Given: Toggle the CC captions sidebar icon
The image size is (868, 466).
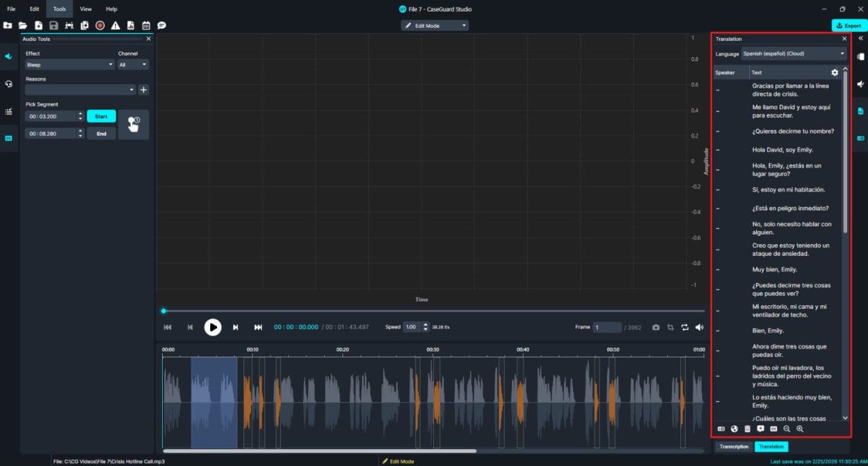Looking at the screenshot, I should 9,138.
